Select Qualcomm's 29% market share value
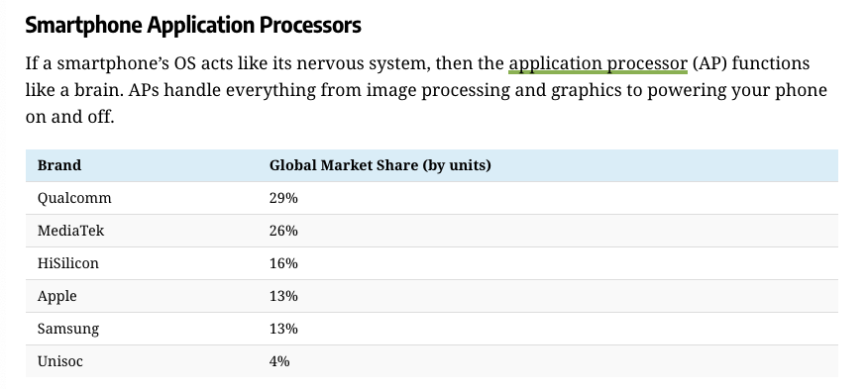The height and width of the screenshot is (389, 868). (x=283, y=198)
